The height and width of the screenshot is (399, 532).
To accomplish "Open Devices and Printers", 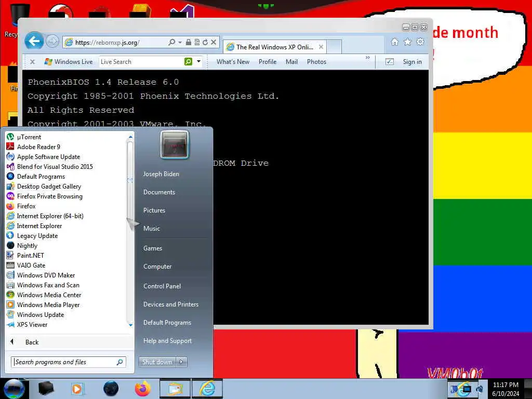I will 170,304.
